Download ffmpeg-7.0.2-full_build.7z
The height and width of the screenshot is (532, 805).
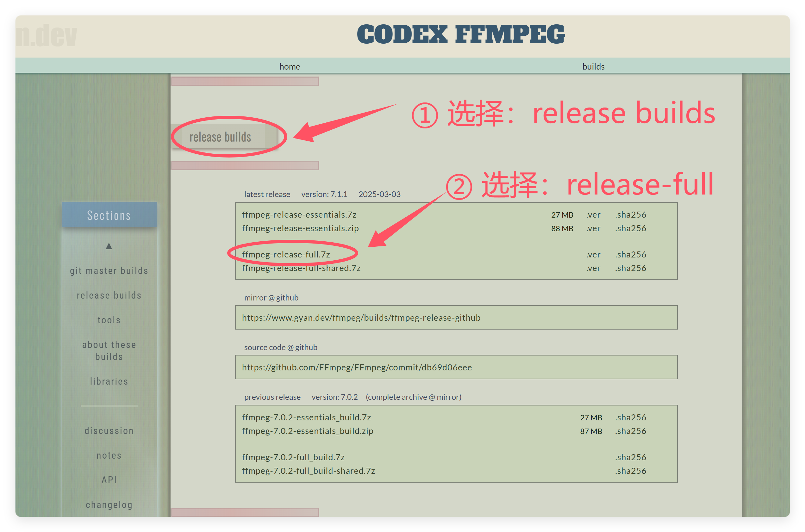coord(293,457)
